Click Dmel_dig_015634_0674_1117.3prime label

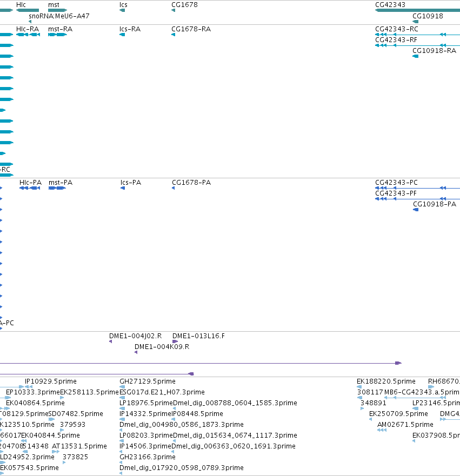235,435
